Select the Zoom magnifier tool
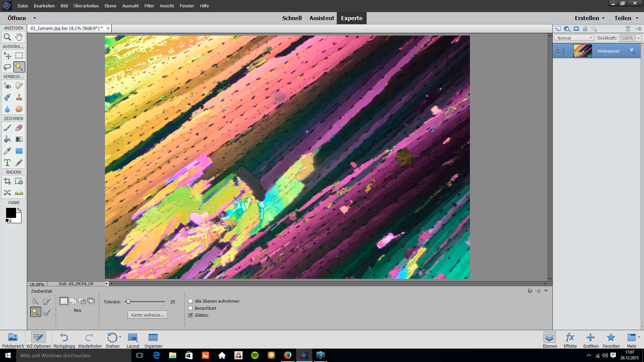This screenshot has width=644, height=362. click(x=7, y=37)
